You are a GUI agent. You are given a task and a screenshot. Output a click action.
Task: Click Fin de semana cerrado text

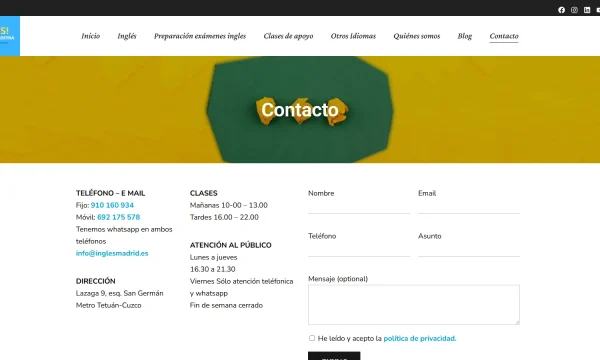pos(227,305)
